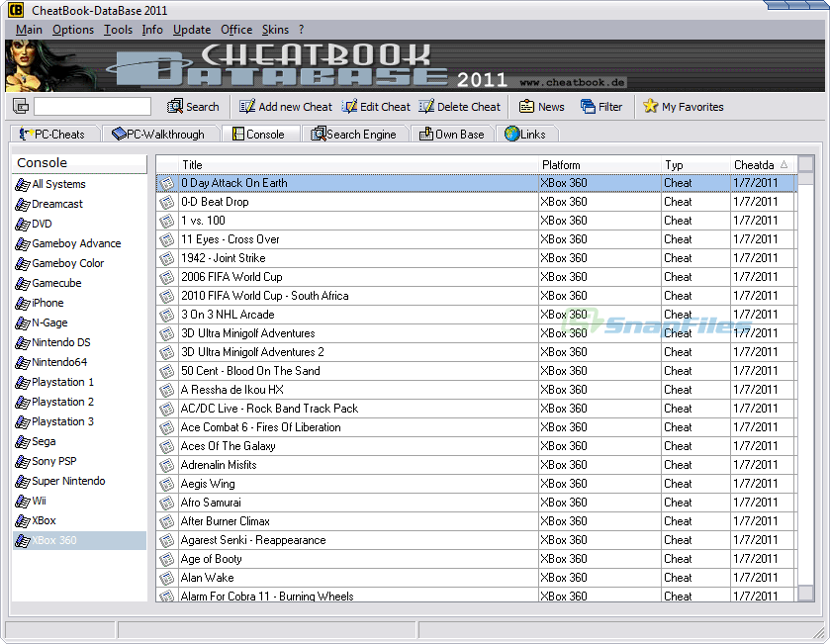
Task: Open the Skins menu
Action: [275, 30]
